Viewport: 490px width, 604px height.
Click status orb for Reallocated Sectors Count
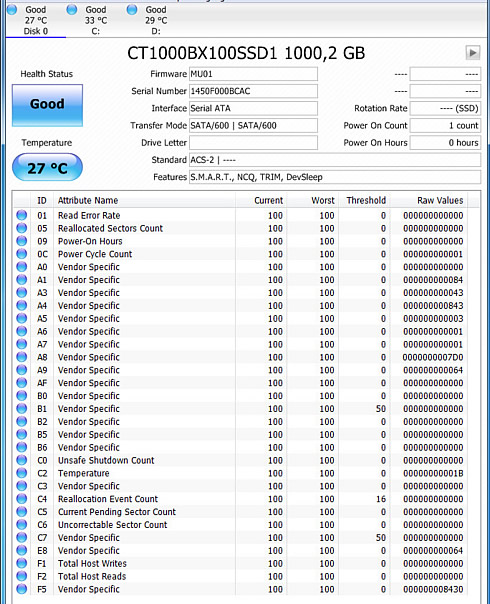click(22, 228)
